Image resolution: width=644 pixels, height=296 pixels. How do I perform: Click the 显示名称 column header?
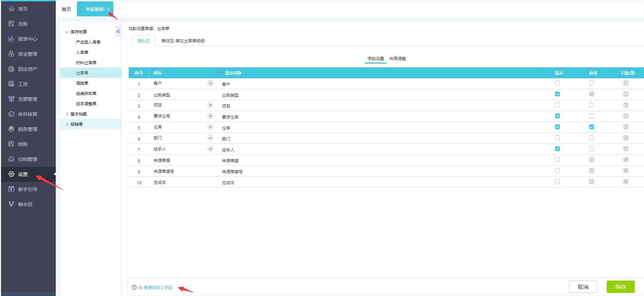click(x=379, y=73)
